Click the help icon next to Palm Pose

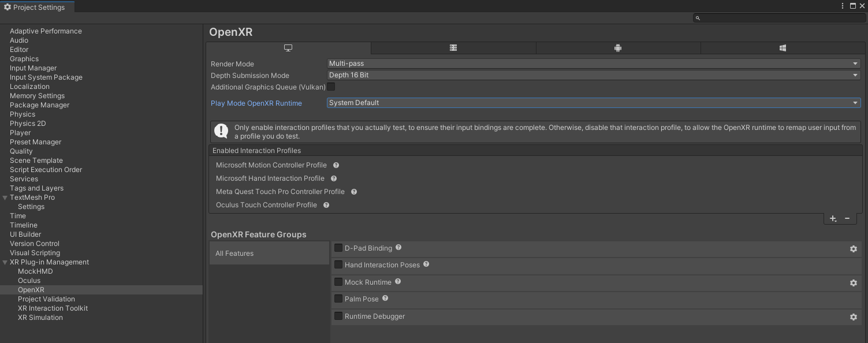384,299
